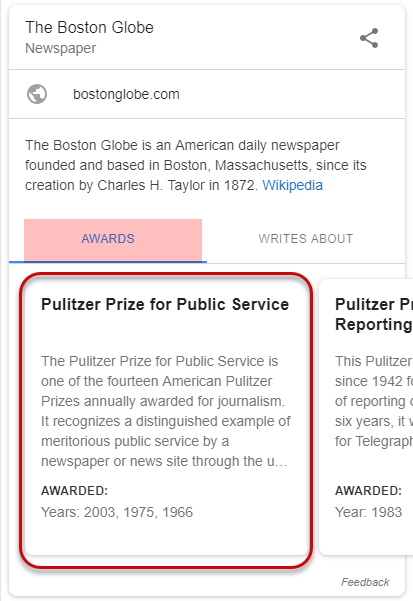Image resolution: width=413 pixels, height=601 pixels.
Task: Click the Public Service prize description text
Action: coord(166,411)
